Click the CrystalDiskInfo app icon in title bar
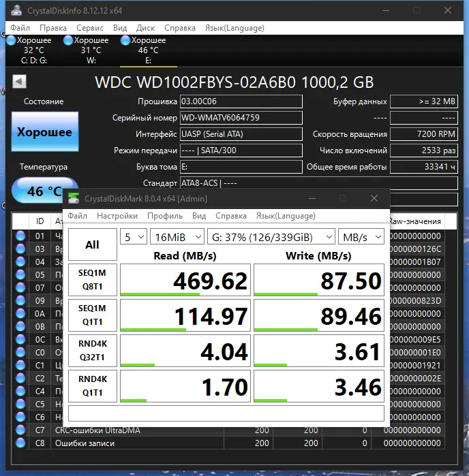This screenshot has width=469, height=476. [x=16, y=10]
